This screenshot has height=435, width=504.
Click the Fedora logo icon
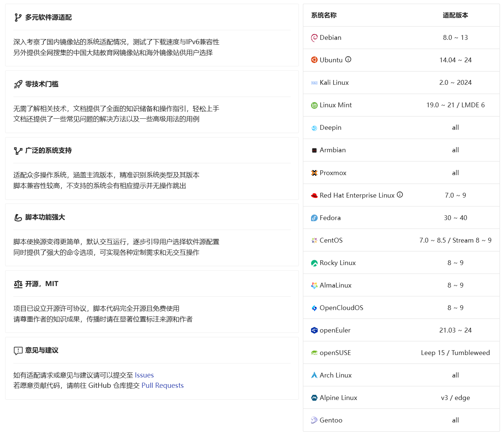pyautogui.click(x=314, y=218)
